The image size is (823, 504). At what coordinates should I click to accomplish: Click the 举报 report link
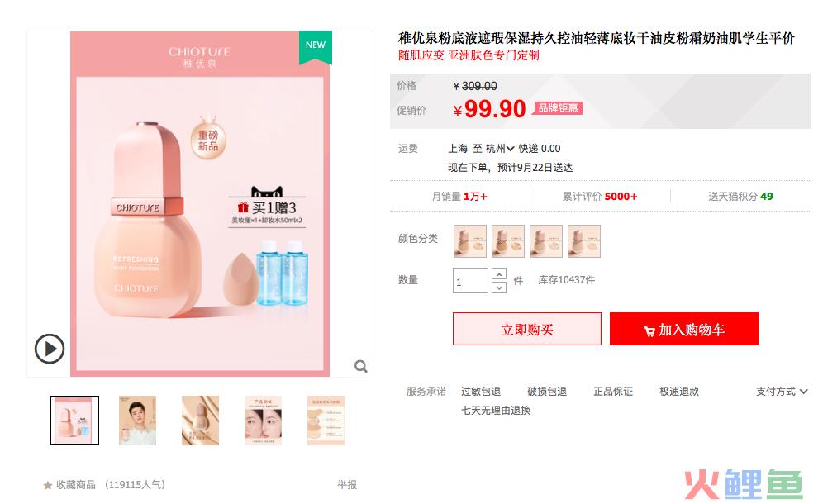tap(346, 484)
